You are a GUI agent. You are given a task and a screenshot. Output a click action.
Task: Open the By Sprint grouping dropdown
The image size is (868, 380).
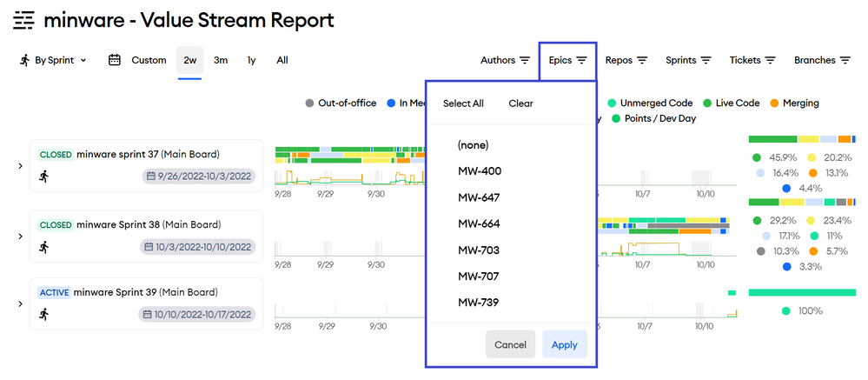[54, 60]
